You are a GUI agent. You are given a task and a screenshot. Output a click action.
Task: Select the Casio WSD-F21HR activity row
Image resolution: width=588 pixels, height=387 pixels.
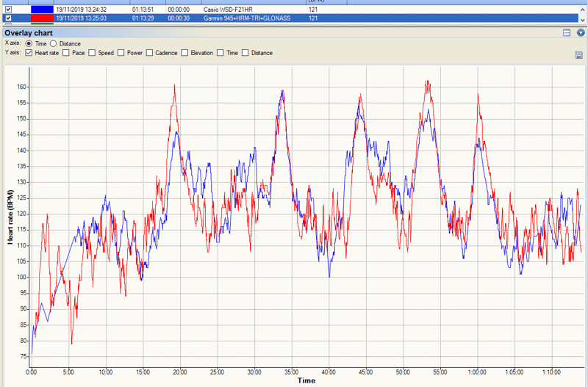[x=228, y=10]
